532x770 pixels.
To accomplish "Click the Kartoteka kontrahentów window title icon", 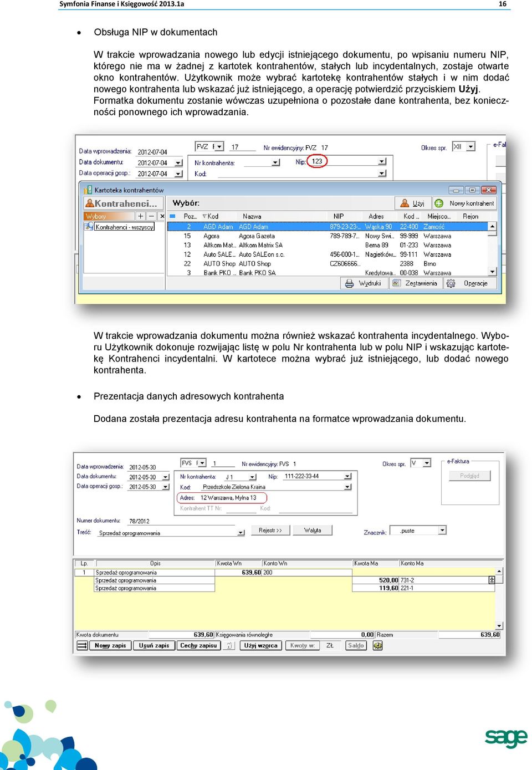I will click(88, 190).
